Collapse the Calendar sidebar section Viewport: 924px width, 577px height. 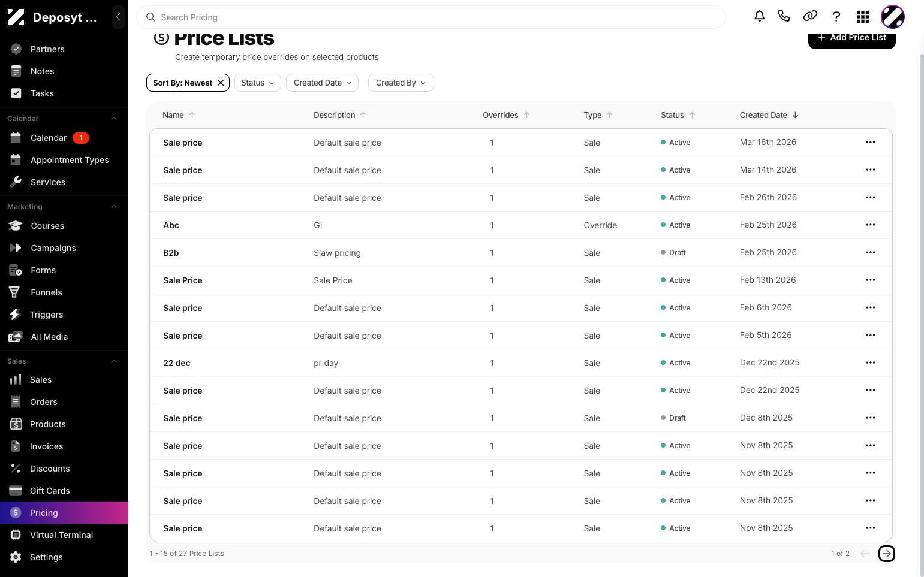114,119
